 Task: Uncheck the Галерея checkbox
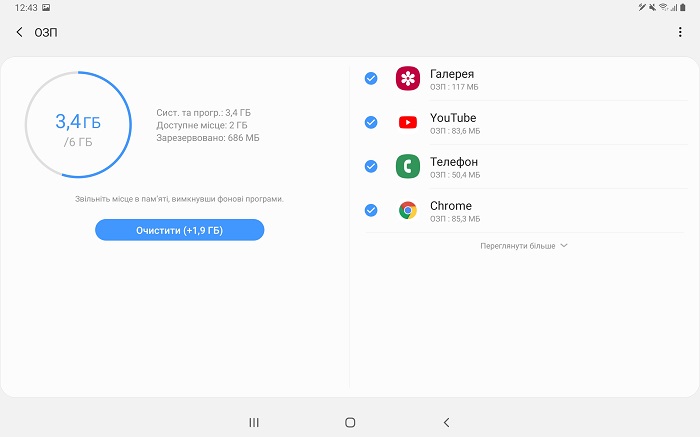coord(371,79)
